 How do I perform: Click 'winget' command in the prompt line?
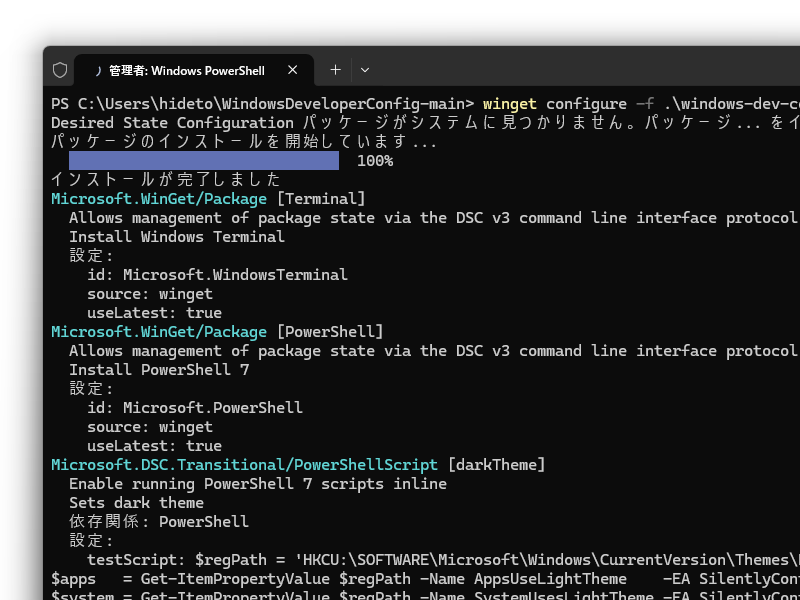tap(510, 104)
